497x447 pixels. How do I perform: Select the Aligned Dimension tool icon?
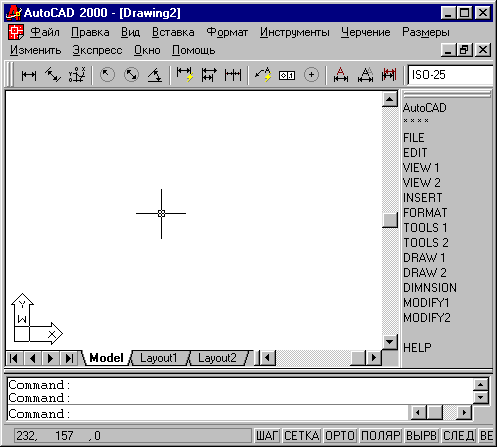click(53, 75)
